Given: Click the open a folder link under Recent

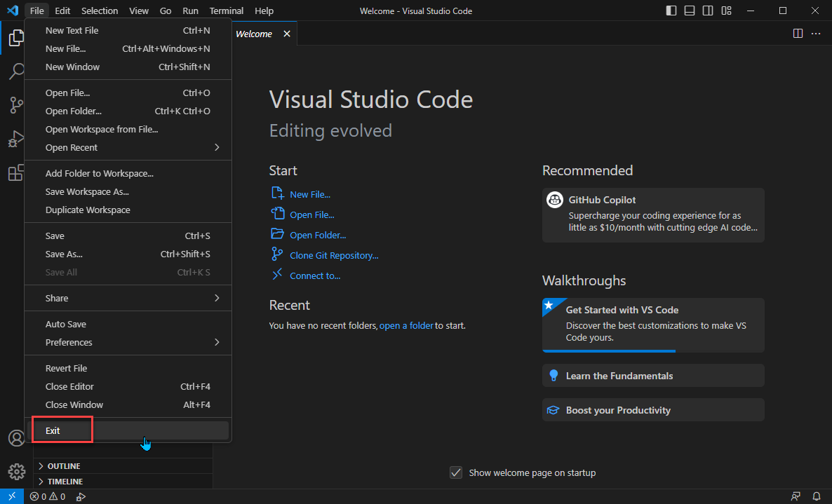Looking at the screenshot, I should 406,325.
